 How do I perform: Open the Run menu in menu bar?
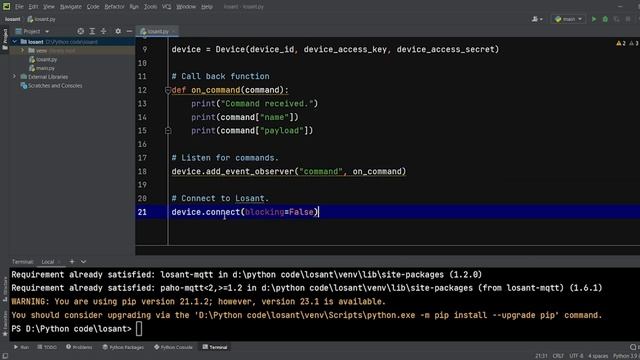(x=134, y=7)
